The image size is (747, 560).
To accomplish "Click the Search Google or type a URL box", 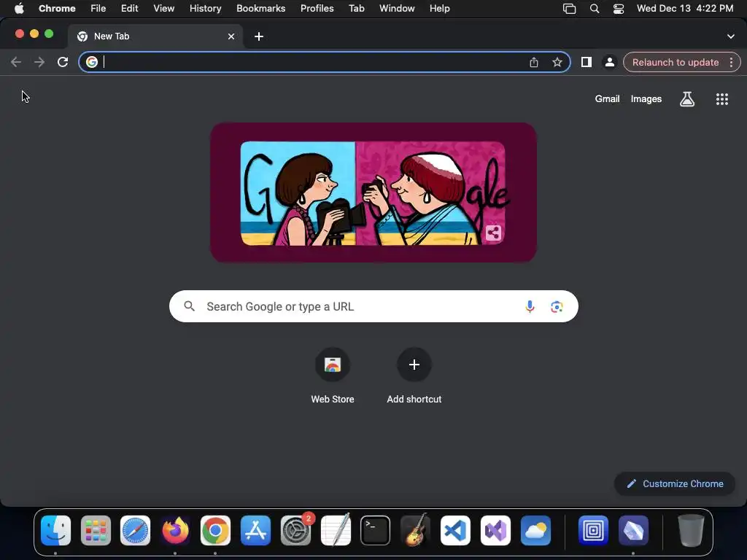I will [x=374, y=307].
